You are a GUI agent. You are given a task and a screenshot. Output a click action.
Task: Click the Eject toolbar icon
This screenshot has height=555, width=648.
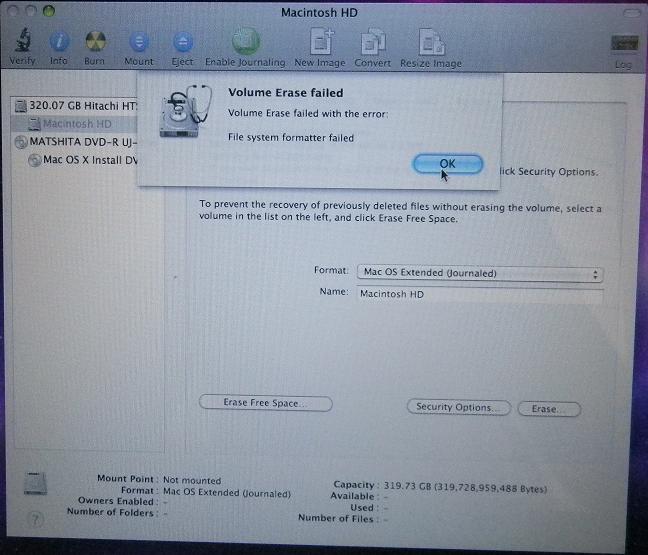(x=183, y=43)
